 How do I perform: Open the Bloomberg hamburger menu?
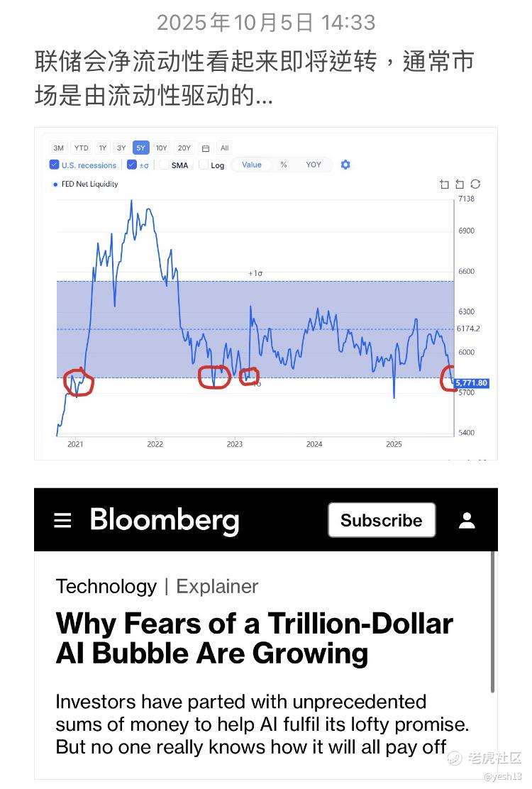coord(62,521)
